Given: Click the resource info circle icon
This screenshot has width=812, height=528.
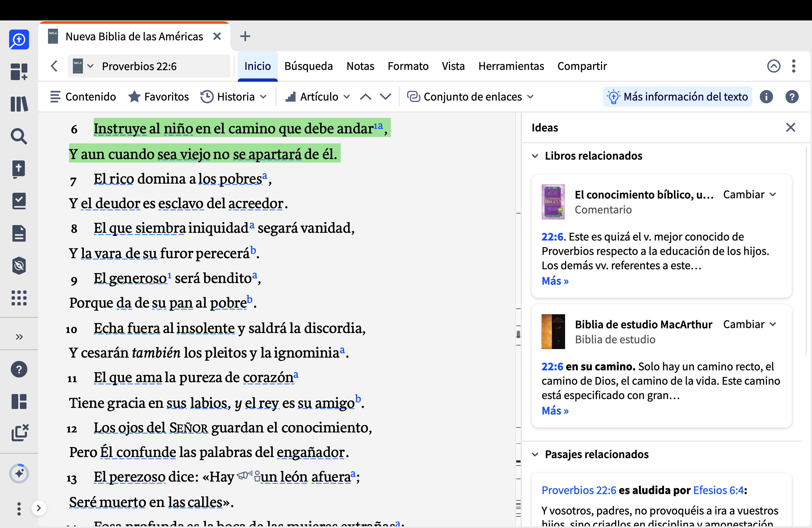Looking at the screenshot, I should pyautogui.click(x=766, y=97).
